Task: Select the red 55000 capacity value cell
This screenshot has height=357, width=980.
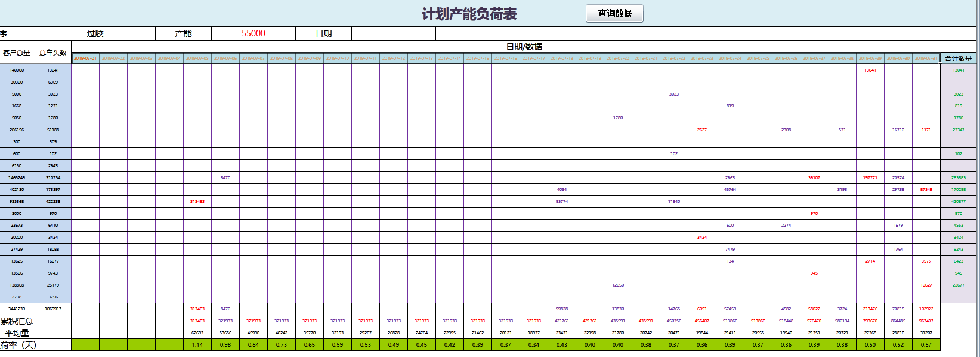Action: (x=253, y=33)
